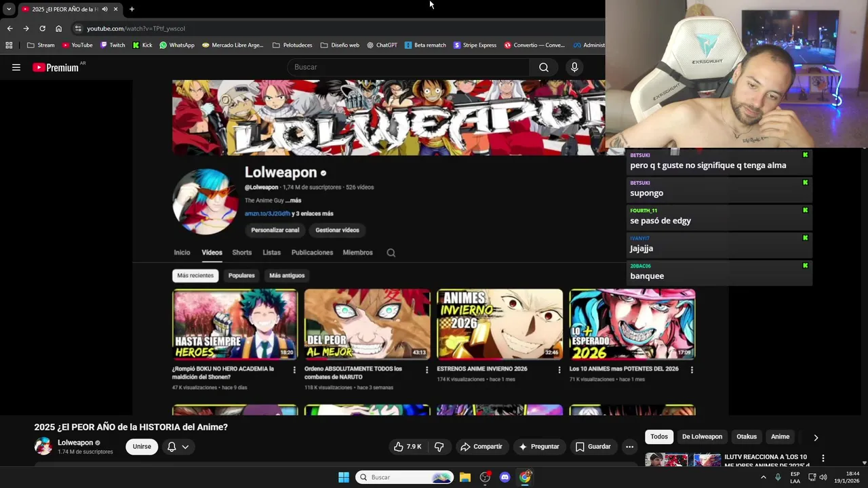This screenshot has height=488, width=868.
Task: Search within the Lolweapon channel
Action: click(391, 252)
